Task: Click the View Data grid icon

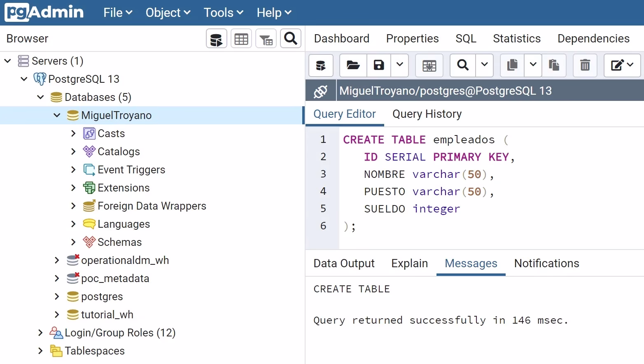Action: point(241,39)
